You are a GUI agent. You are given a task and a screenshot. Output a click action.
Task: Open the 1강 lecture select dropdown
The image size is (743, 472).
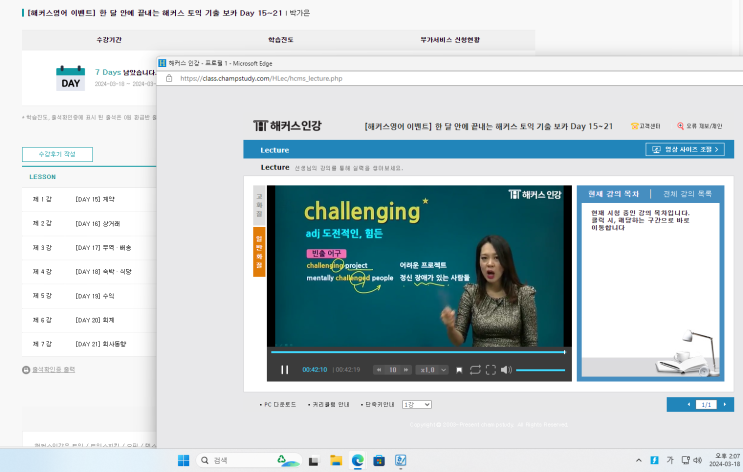(417, 404)
